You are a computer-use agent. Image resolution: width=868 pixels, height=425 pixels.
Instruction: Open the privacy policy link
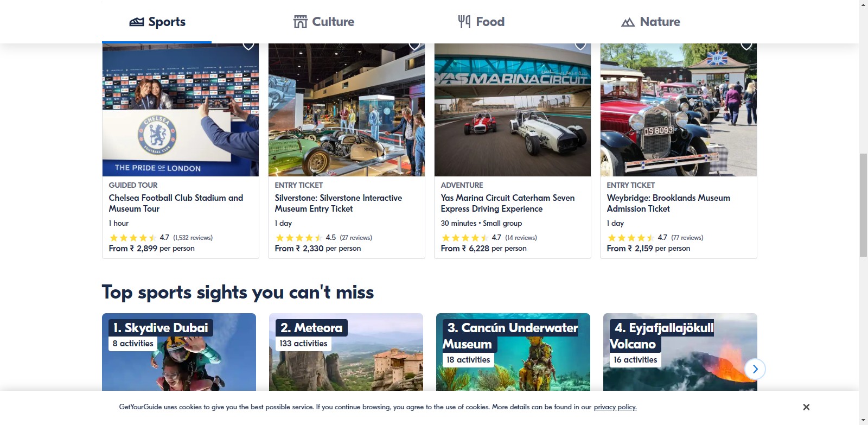(615, 407)
